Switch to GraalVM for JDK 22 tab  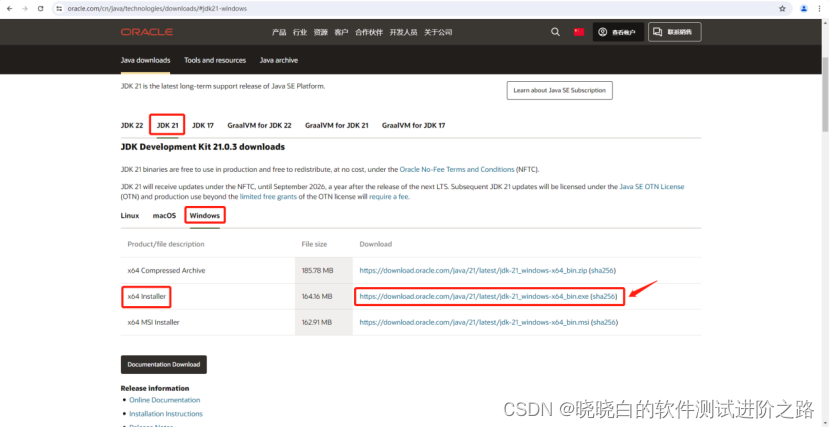259,126
